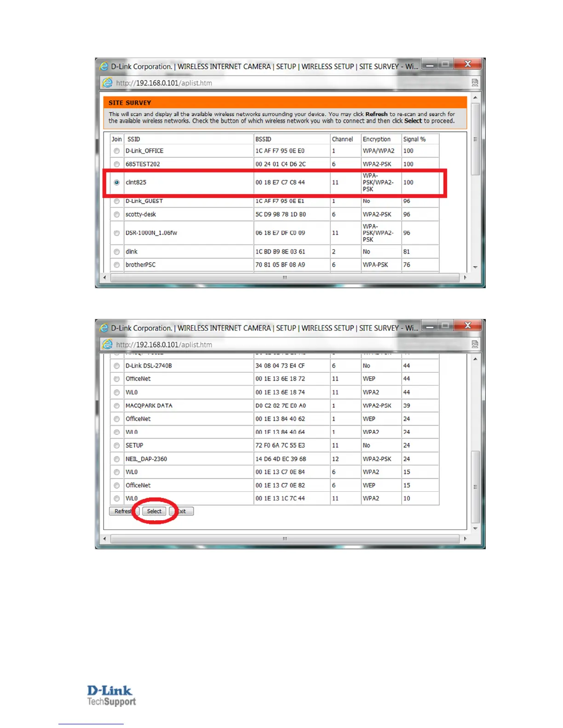Click the NEIL_DAP-2360 SSID text
Image resolution: width=563 pixels, height=728 pixels.
tap(146, 459)
